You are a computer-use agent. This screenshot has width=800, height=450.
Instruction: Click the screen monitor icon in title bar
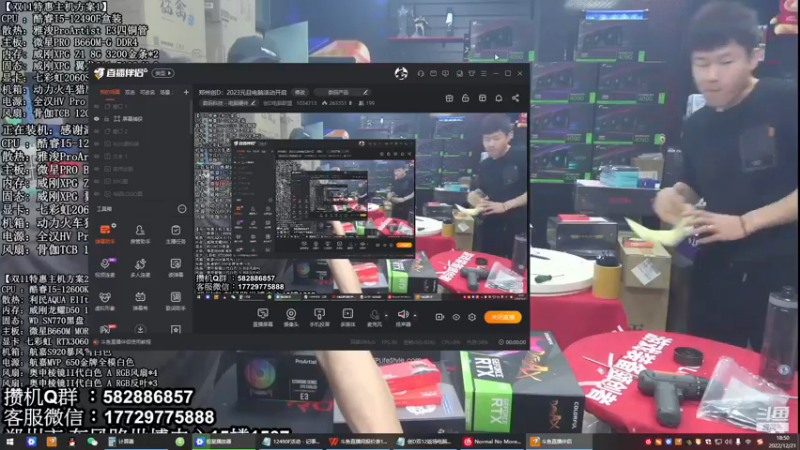click(445, 73)
